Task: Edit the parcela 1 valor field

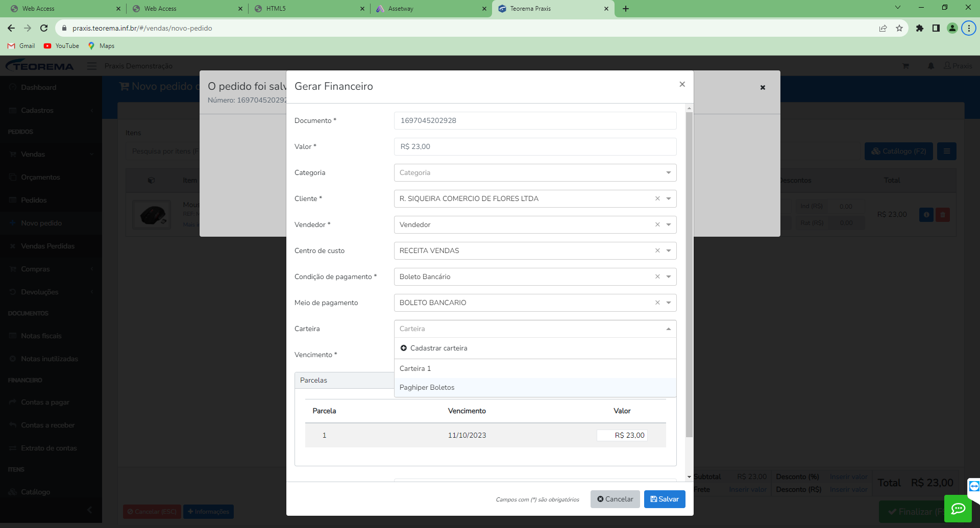Action: tap(622, 435)
